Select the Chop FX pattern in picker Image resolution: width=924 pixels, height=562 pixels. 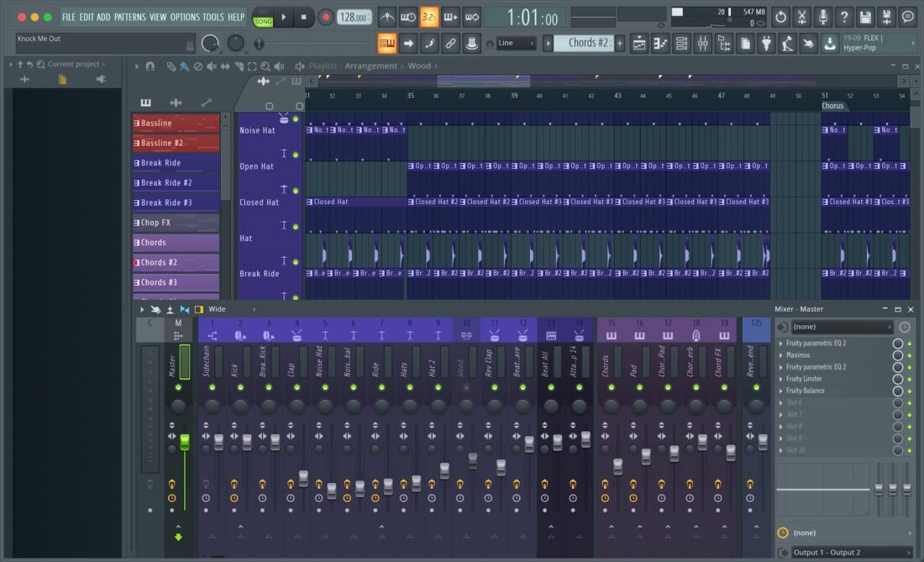click(x=176, y=223)
